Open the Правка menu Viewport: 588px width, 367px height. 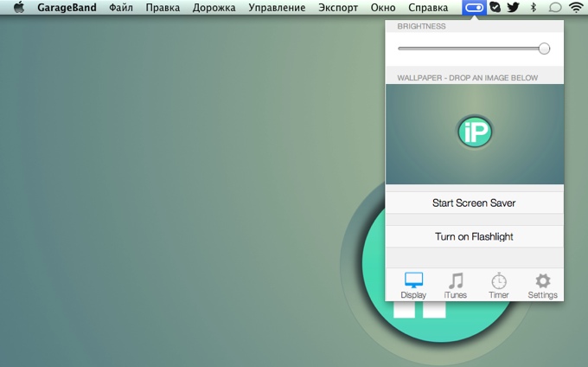point(163,8)
